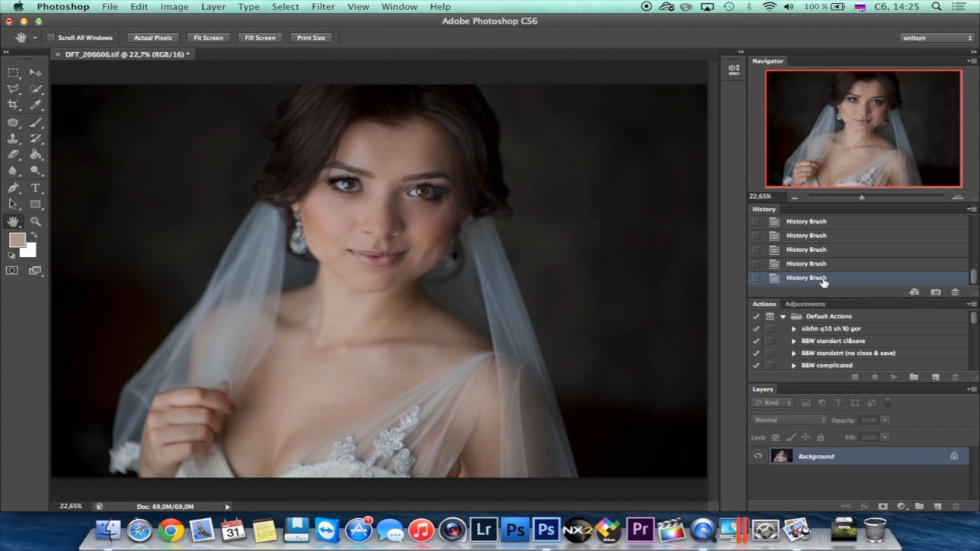Choose the Path Selection arrow tool
The image size is (980, 551).
pos(13,204)
